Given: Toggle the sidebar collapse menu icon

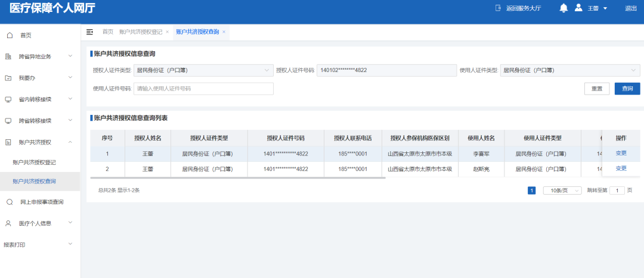Looking at the screenshot, I should [90, 32].
